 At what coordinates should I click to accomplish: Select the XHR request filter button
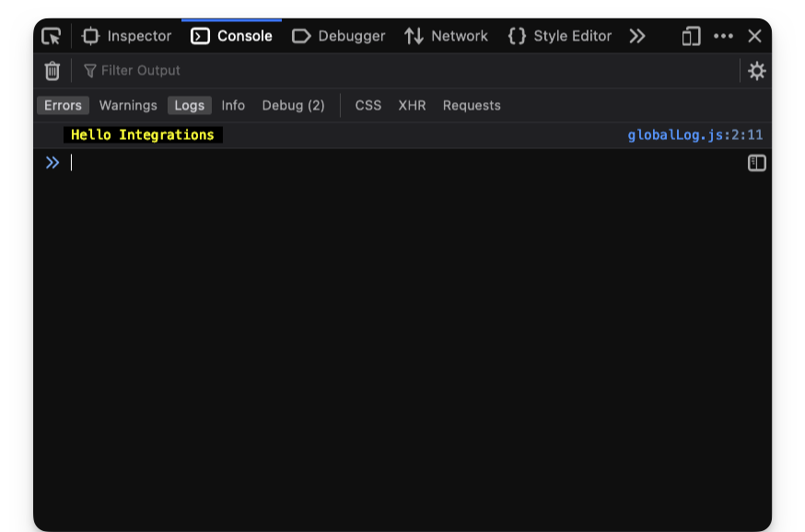(x=412, y=105)
